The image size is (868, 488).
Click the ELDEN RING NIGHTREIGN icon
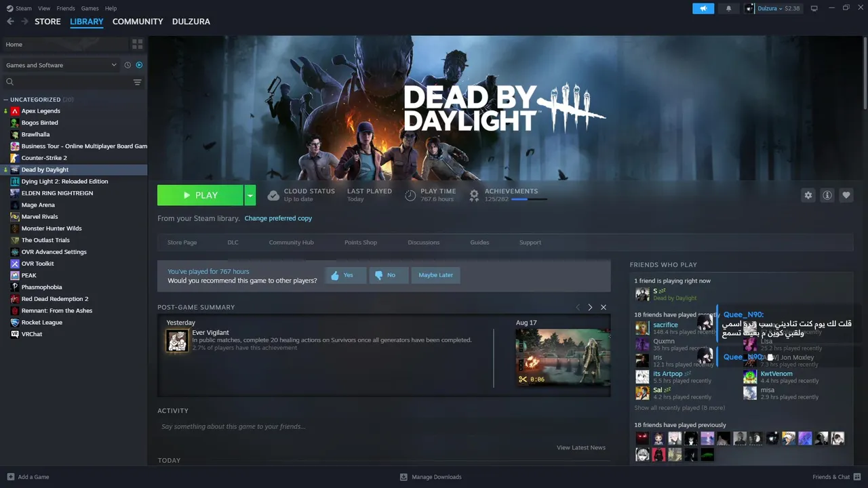[15, 193]
